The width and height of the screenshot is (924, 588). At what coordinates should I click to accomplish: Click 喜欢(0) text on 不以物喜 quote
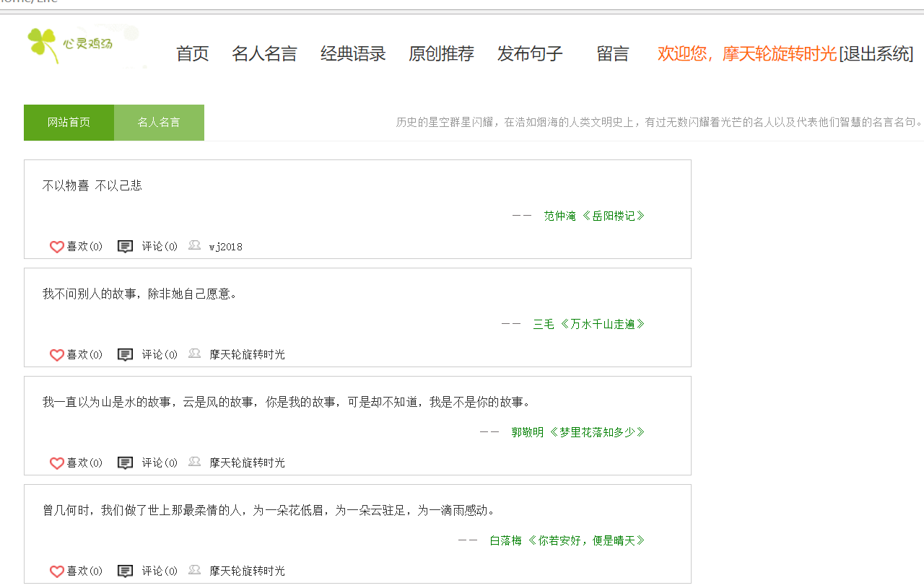(x=85, y=247)
